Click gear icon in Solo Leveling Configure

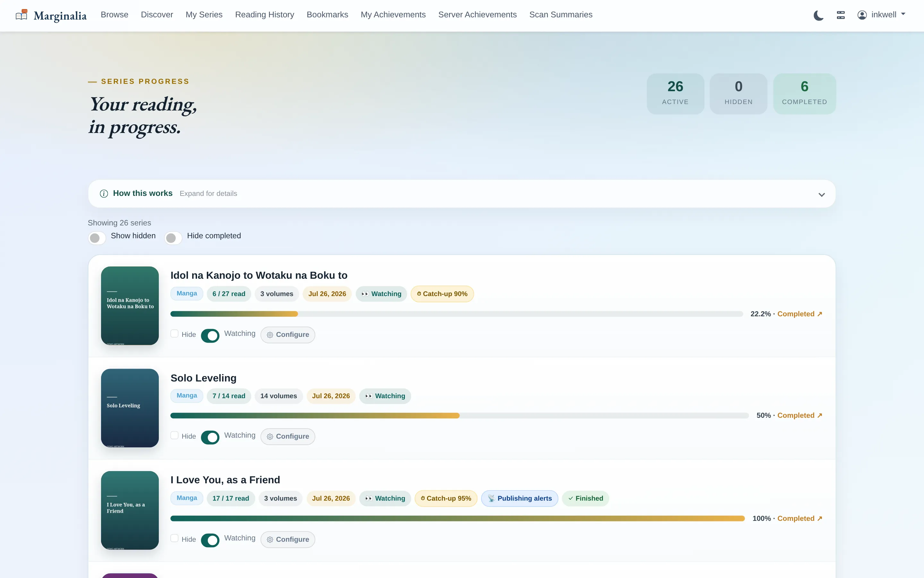[270, 437]
